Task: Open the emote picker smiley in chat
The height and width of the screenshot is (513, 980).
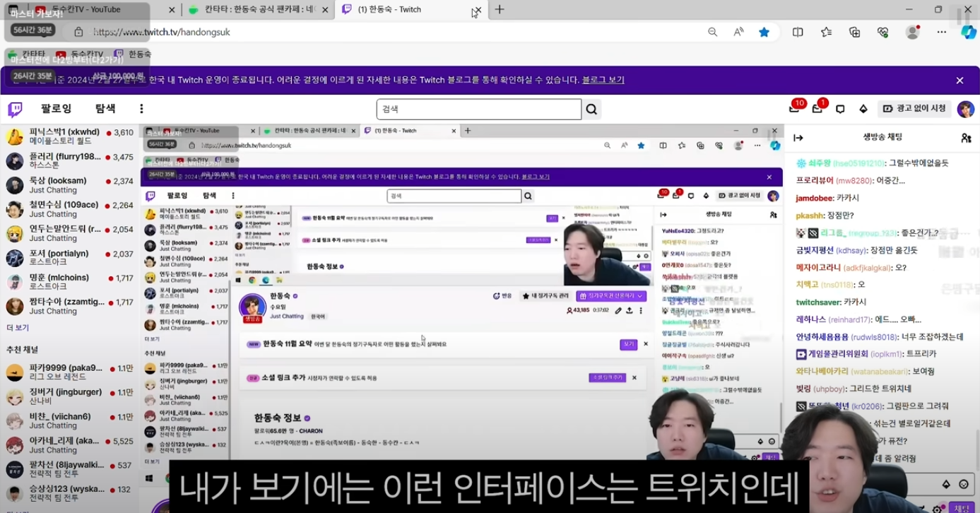Action: coord(964,484)
